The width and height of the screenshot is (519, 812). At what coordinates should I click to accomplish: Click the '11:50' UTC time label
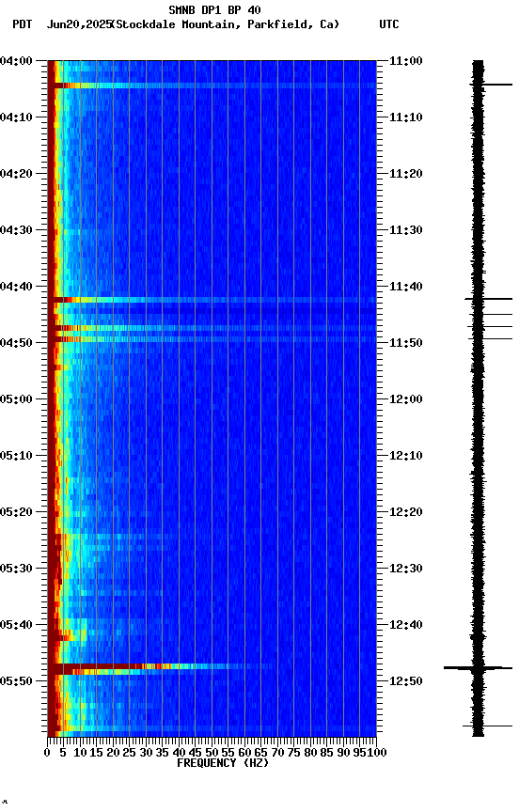405,343
